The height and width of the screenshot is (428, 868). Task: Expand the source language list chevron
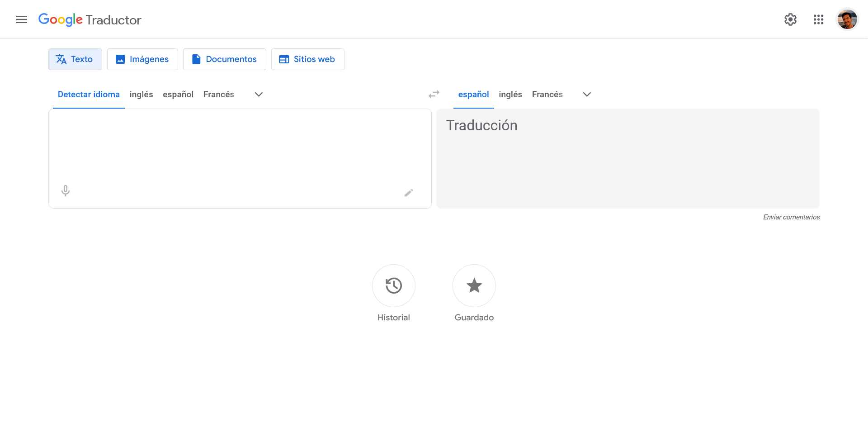pos(258,94)
